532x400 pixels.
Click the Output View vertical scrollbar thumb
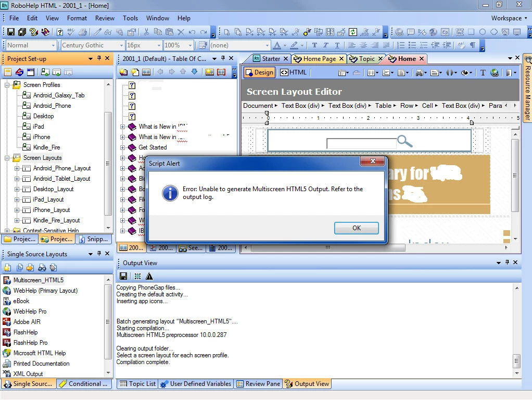click(x=516, y=360)
